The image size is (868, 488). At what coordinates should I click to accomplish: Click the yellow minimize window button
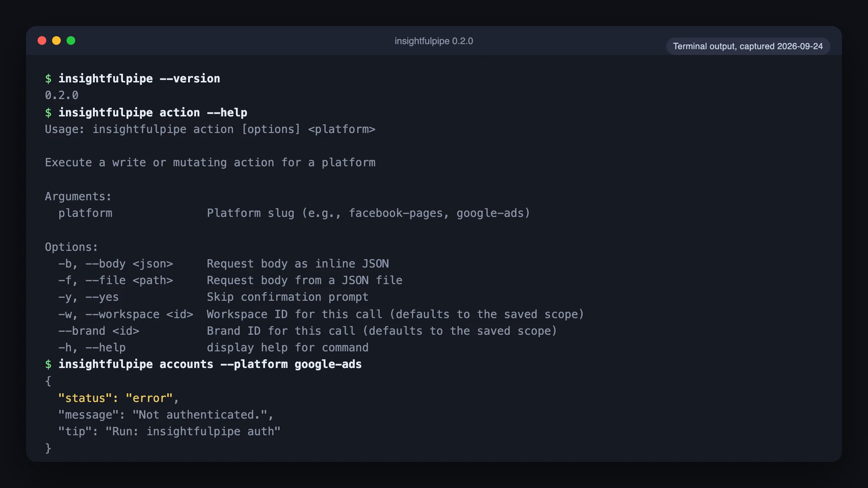(56, 40)
